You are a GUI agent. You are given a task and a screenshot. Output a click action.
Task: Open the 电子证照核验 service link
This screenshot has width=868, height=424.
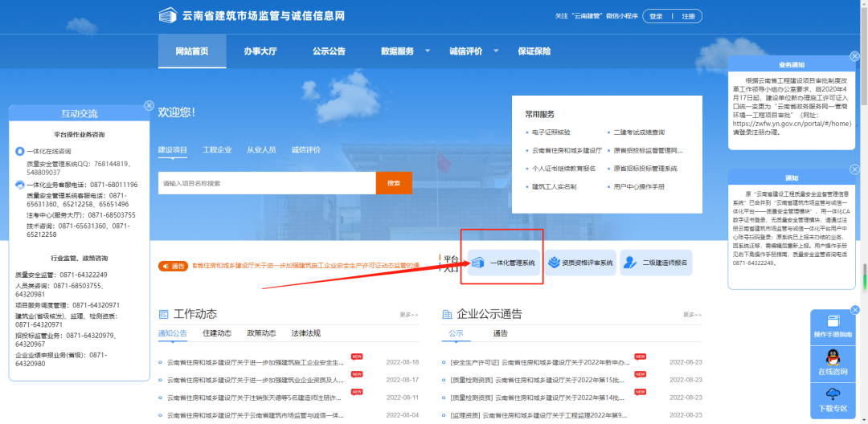point(551,132)
